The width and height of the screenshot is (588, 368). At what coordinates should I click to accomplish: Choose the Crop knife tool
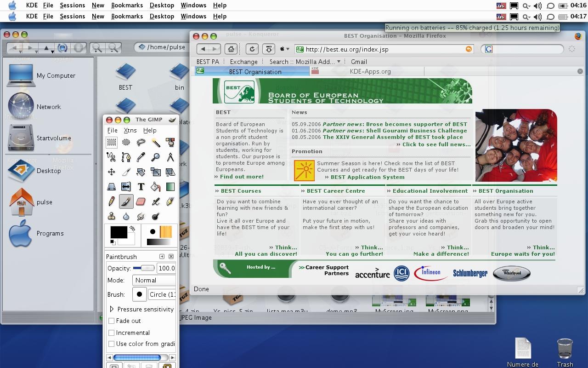point(126,172)
